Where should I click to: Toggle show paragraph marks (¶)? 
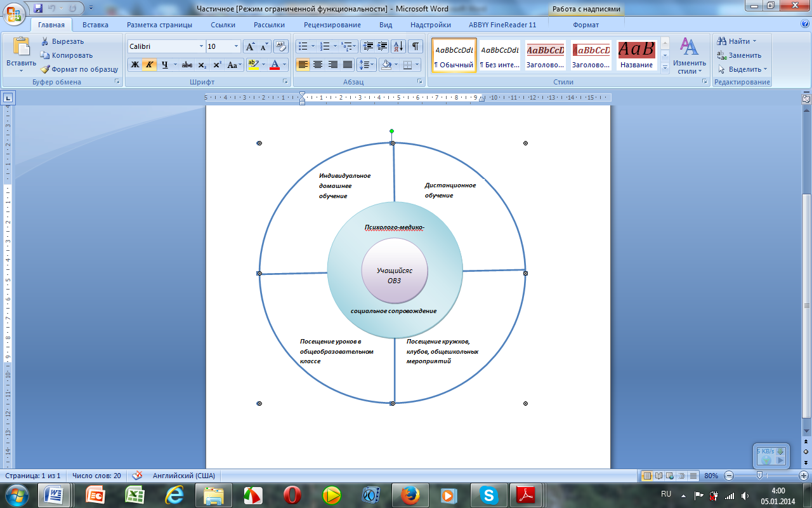coord(416,46)
